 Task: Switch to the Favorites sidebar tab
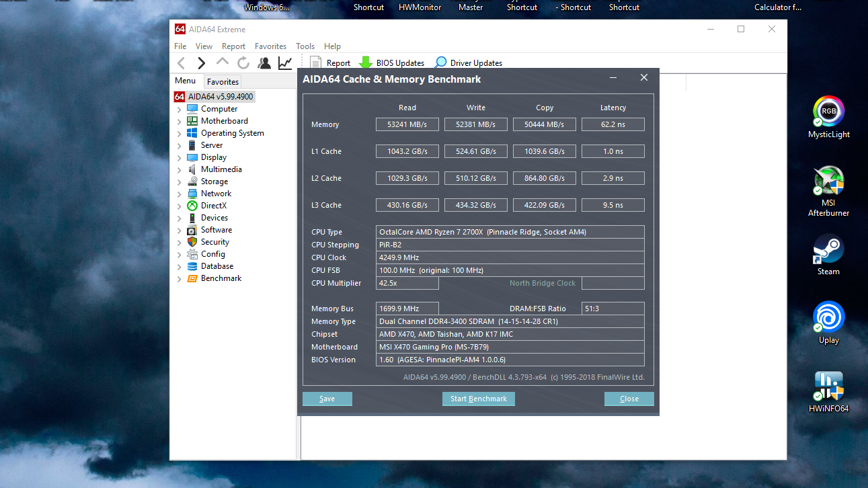pyautogui.click(x=223, y=82)
